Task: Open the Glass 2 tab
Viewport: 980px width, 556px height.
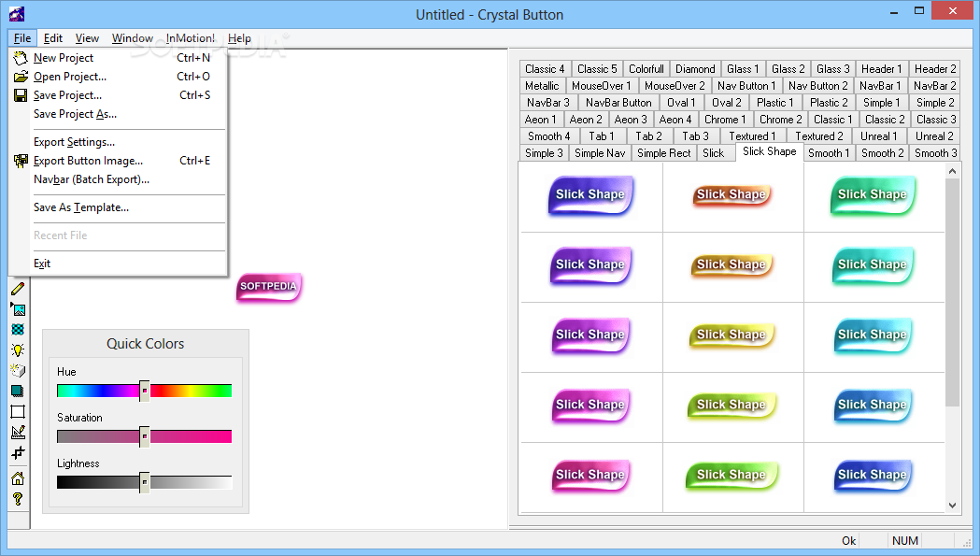Action: point(788,69)
